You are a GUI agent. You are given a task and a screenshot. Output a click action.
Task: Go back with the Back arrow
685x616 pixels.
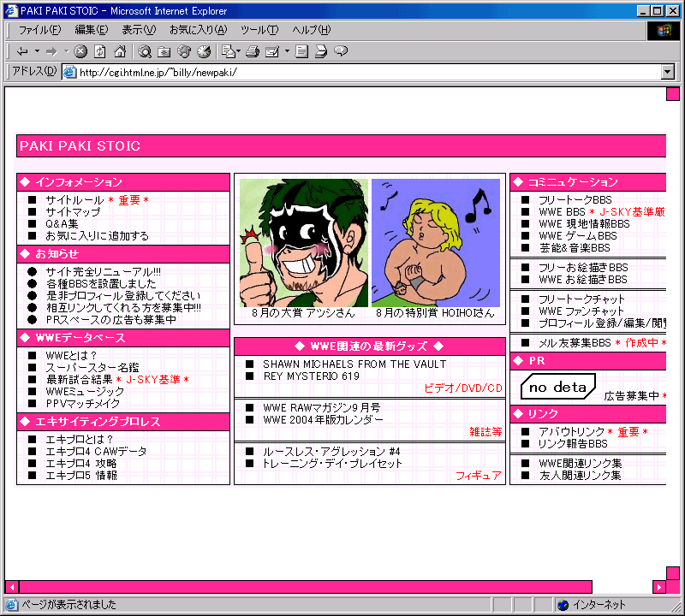(22, 51)
